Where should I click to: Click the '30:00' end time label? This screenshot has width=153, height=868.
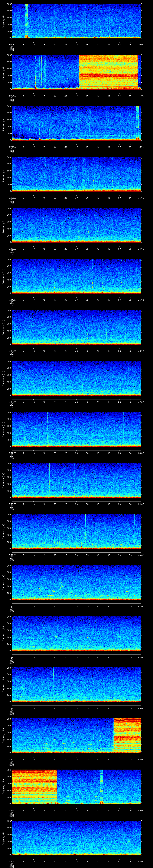(x=141, y=44)
